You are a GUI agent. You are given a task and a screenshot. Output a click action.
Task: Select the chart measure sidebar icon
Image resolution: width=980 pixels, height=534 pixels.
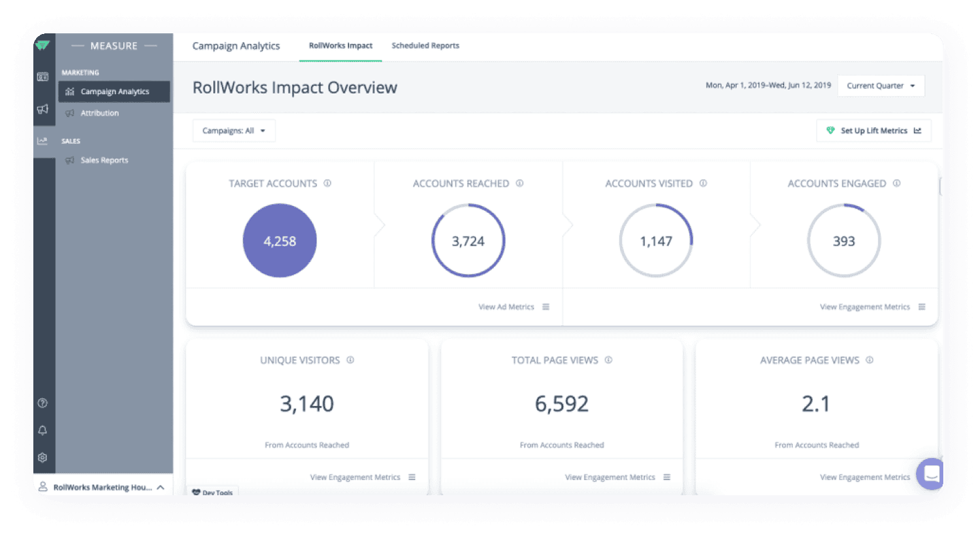click(x=43, y=141)
